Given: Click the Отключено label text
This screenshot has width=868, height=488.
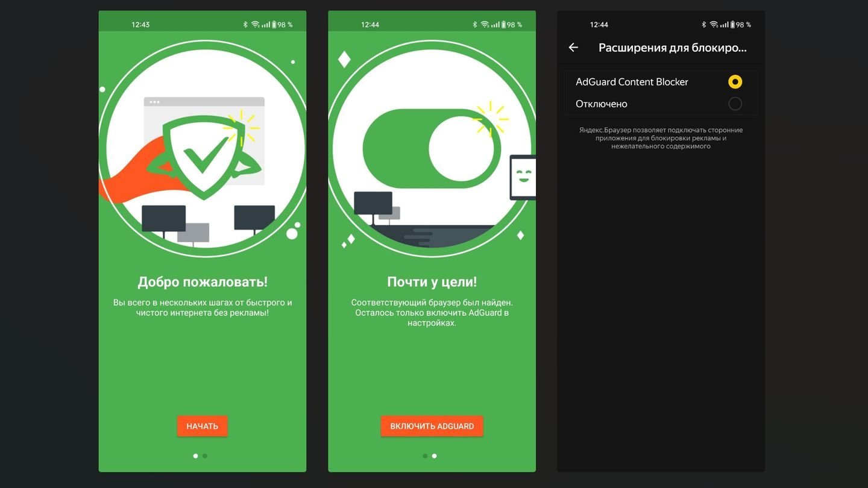Looking at the screenshot, I should (602, 104).
